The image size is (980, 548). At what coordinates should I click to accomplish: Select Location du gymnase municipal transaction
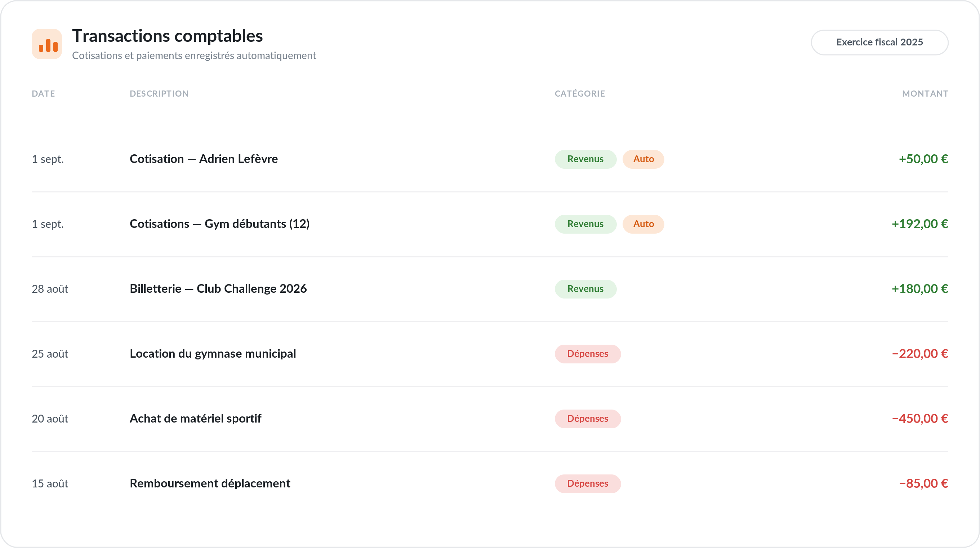[490, 354]
